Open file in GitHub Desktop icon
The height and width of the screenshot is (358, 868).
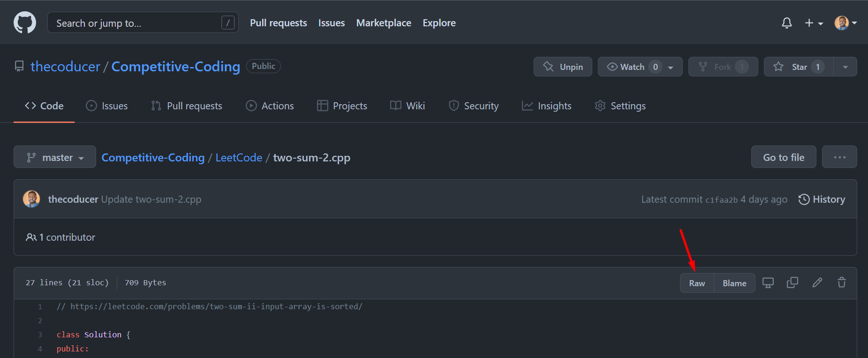[768, 283]
